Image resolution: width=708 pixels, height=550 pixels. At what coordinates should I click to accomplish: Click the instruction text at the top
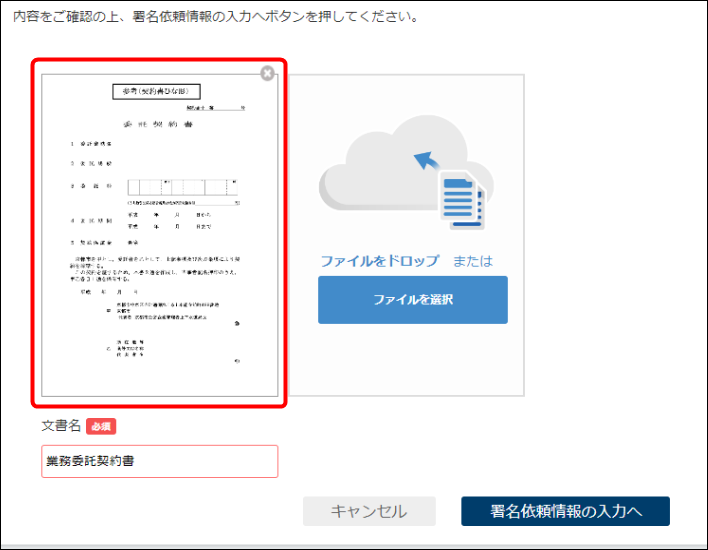pyautogui.click(x=209, y=17)
